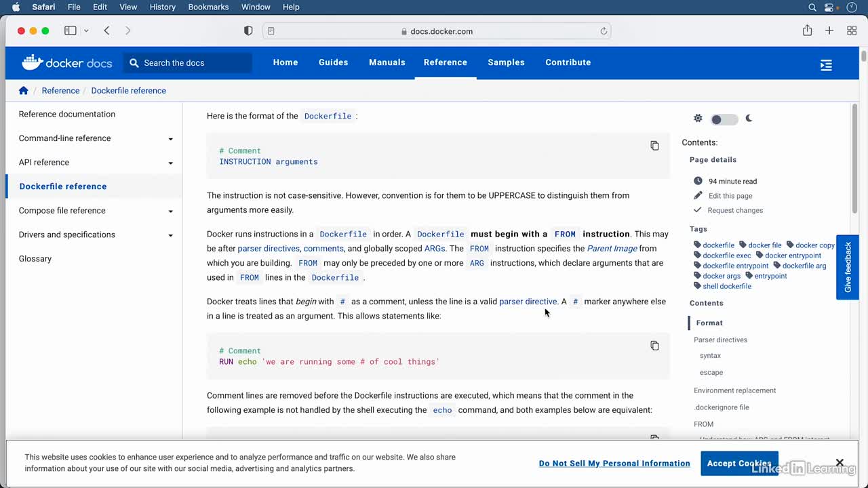Jump to Parser directives in contents

[720, 340]
